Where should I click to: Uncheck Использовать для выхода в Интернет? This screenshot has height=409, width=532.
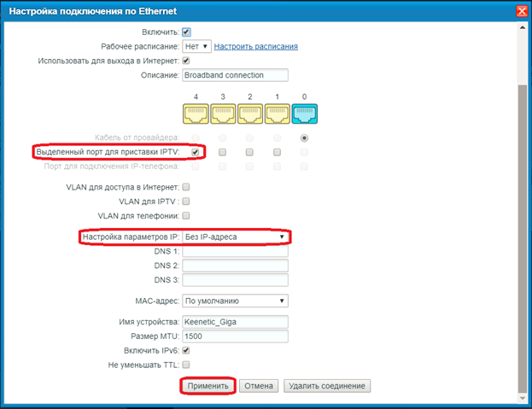(x=187, y=61)
